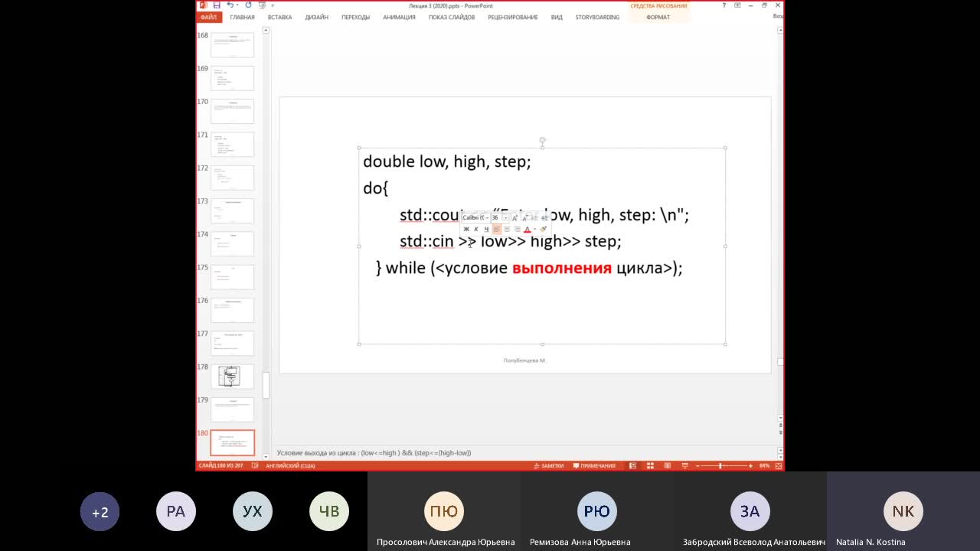Switch to ДИЗАЙН ribbon tab
The height and width of the screenshot is (551, 980).
pyautogui.click(x=316, y=17)
